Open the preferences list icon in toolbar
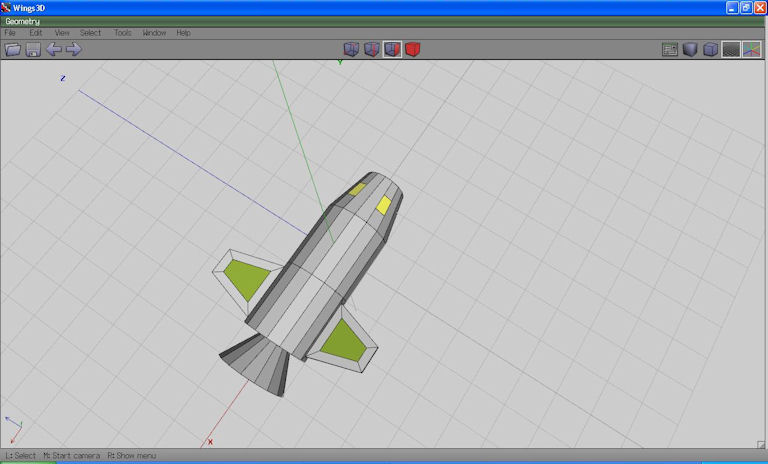The height and width of the screenshot is (464, 768). click(670, 49)
